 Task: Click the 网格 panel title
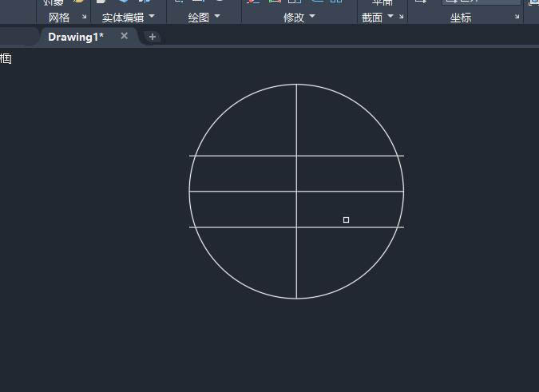(59, 18)
